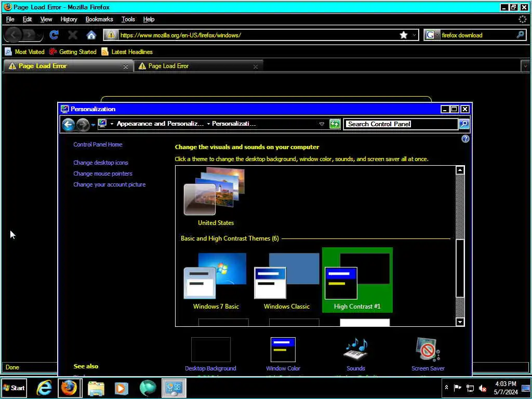Switch to the second Page Load Error tab
This screenshot has height=399, width=532.
198,66
